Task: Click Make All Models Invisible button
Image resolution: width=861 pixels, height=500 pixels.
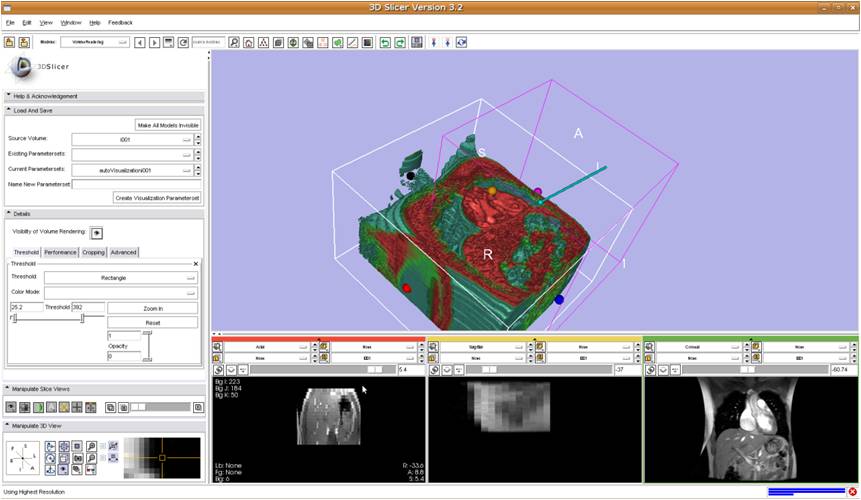Action: [x=168, y=125]
